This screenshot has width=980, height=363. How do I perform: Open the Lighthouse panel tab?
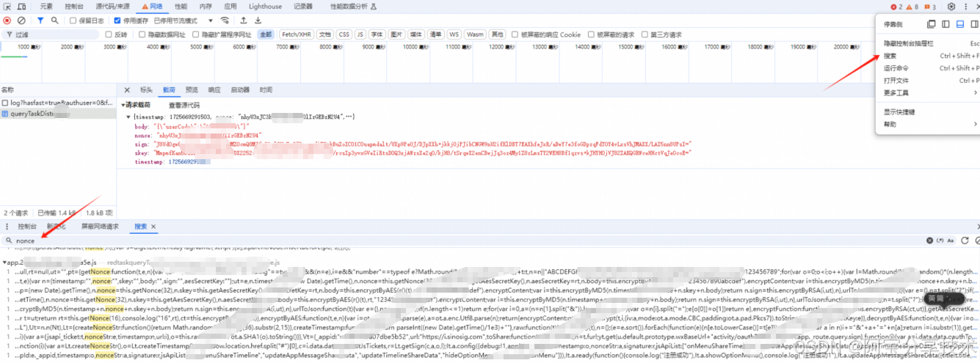(x=265, y=7)
